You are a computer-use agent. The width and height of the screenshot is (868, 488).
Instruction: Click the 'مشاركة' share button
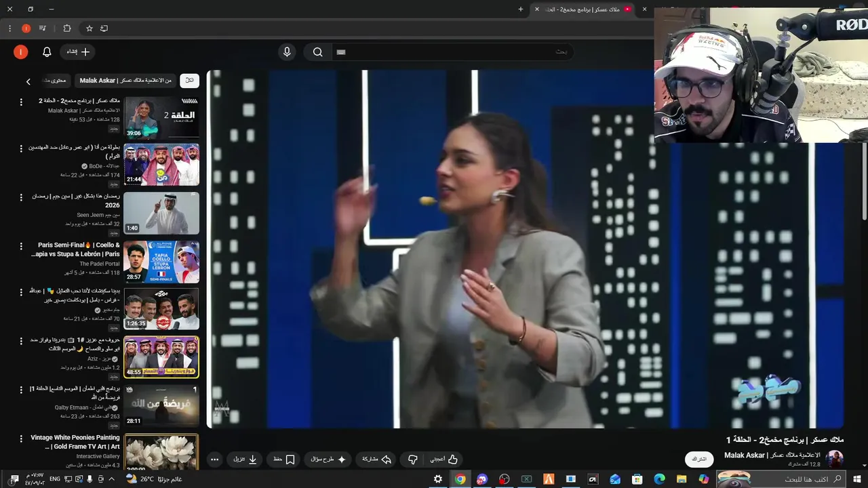pyautogui.click(x=376, y=460)
